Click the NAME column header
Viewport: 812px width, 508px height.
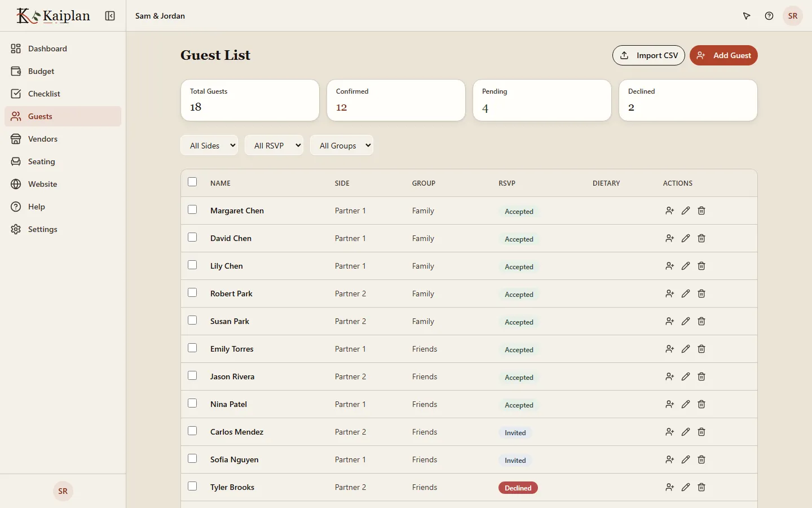pyautogui.click(x=220, y=183)
